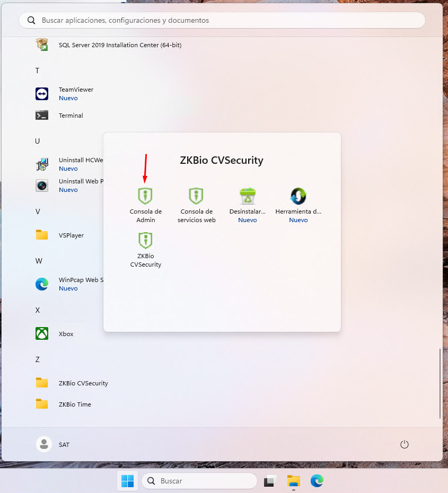Click the search magnifier icon in Start
The image size is (448, 493).
(x=31, y=20)
